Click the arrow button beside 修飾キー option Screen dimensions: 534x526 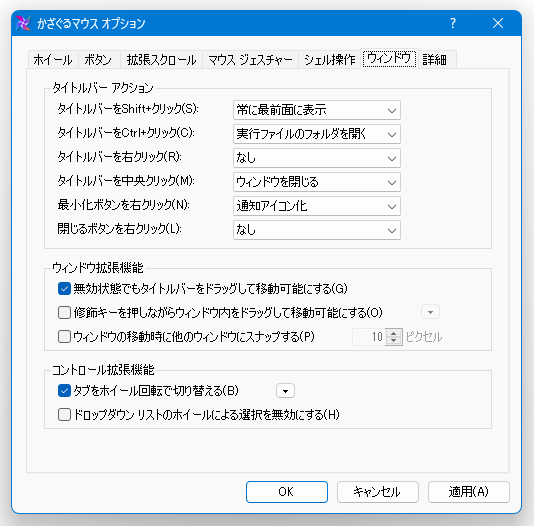pyautogui.click(x=430, y=312)
